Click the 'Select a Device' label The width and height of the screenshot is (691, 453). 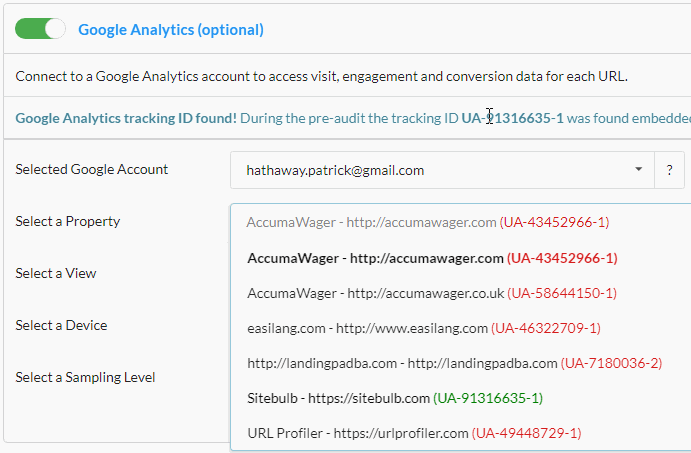(61, 325)
